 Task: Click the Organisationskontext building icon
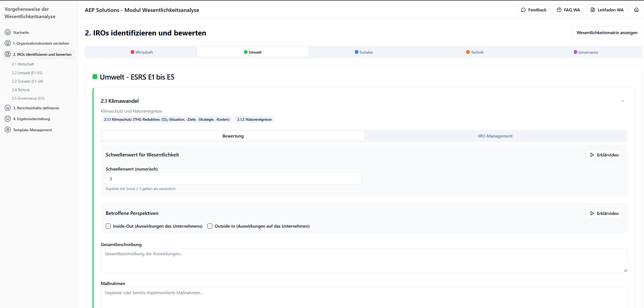[x=8, y=43]
